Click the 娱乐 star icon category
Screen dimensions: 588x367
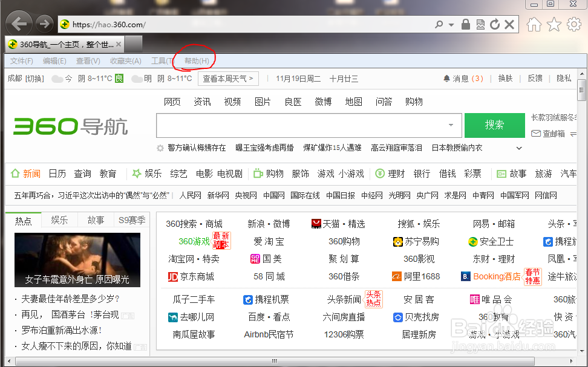click(137, 174)
